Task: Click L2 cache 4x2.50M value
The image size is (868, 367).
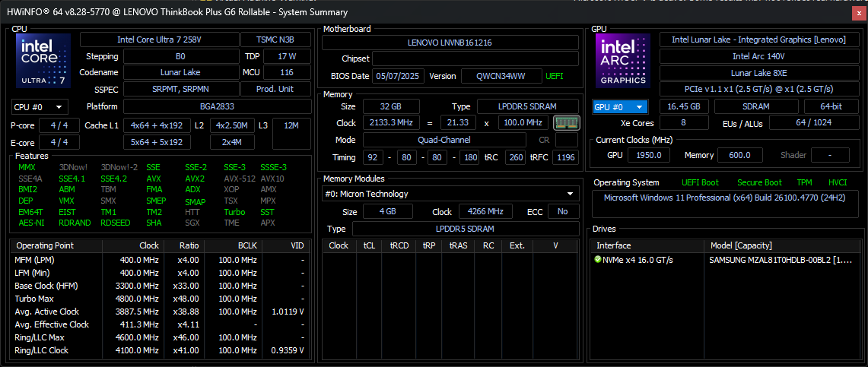Action: [x=233, y=125]
